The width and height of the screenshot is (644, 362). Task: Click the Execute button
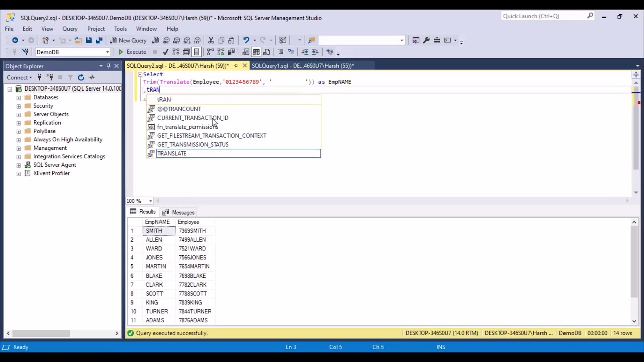pos(132,52)
